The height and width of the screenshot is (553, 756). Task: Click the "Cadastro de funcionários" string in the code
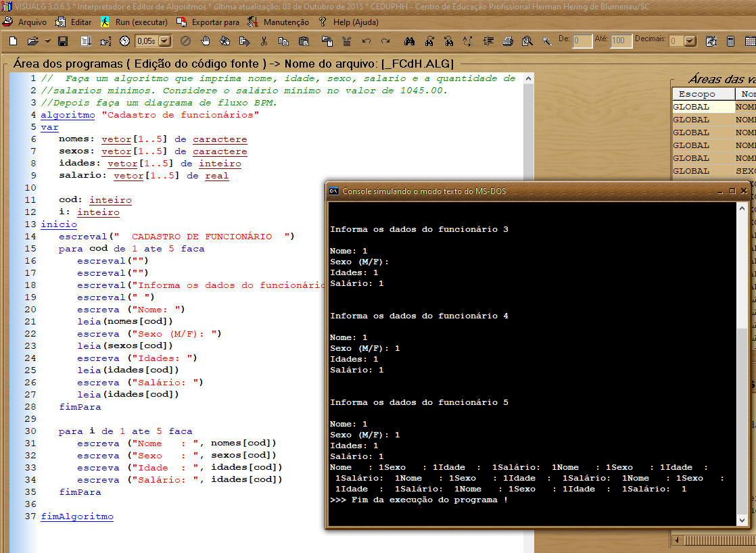point(181,115)
